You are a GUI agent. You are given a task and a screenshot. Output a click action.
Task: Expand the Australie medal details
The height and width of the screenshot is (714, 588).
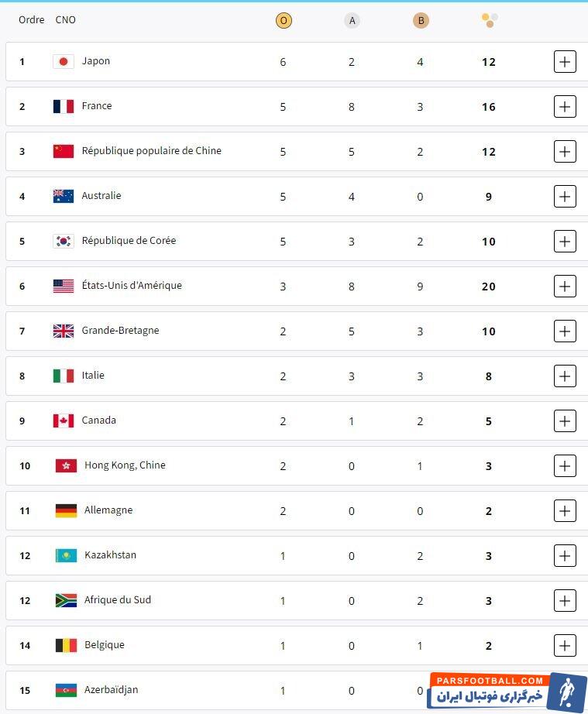565,197
